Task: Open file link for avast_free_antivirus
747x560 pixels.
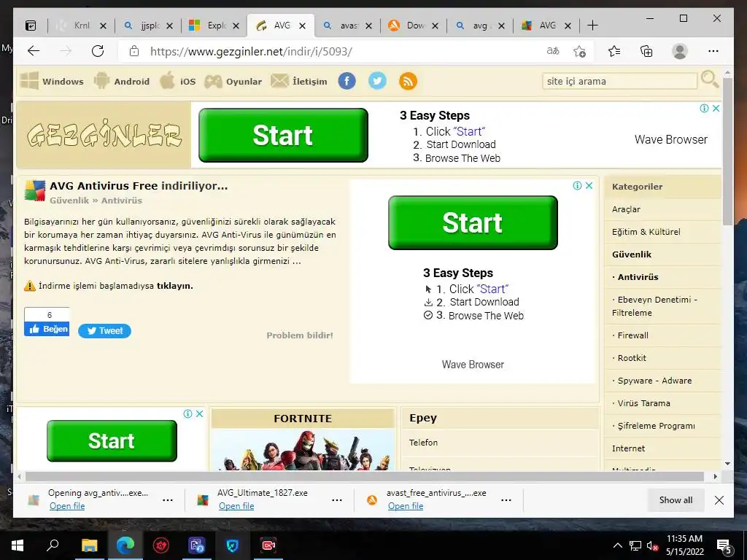Action: (406, 506)
